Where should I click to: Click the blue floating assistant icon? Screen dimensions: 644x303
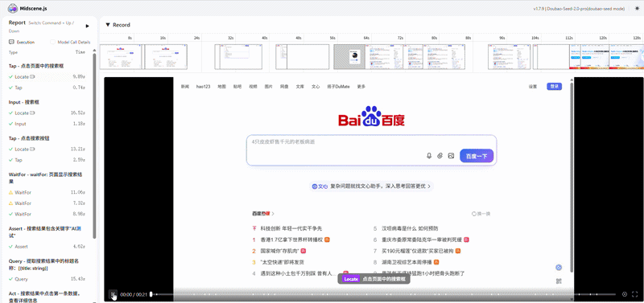559,268
